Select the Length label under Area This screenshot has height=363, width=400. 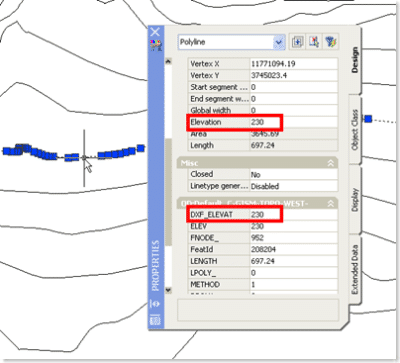(202, 146)
